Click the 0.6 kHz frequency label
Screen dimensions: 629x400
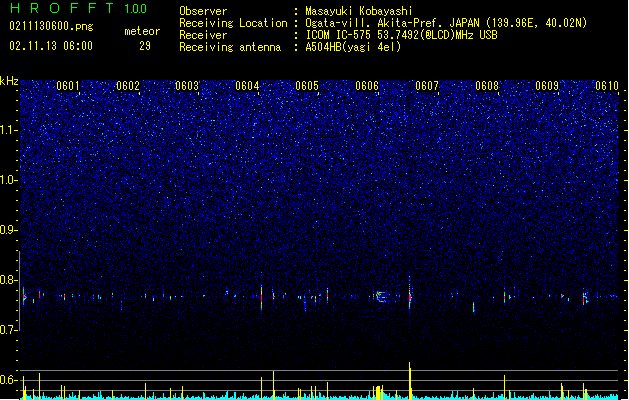[9, 380]
